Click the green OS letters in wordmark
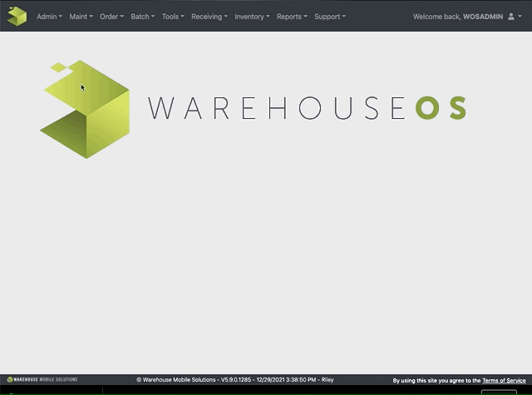Image resolution: width=532 pixels, height=395 pixels. (441, 108)
